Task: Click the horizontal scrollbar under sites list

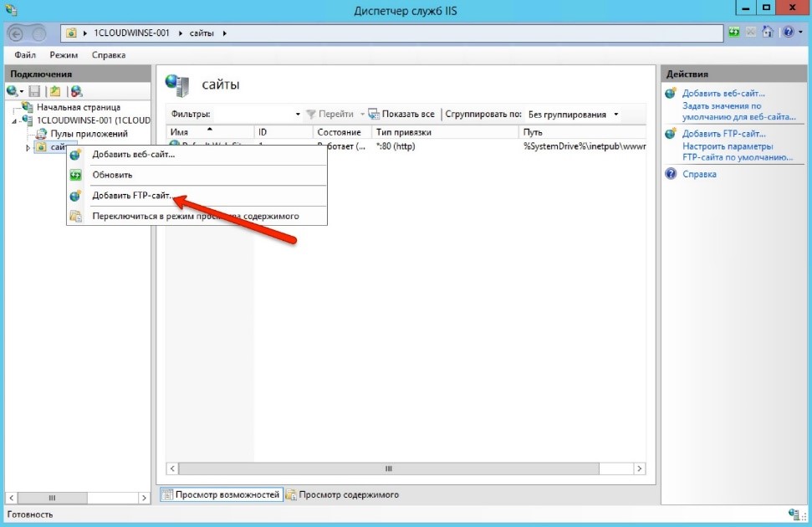Action: coord(387,469)
